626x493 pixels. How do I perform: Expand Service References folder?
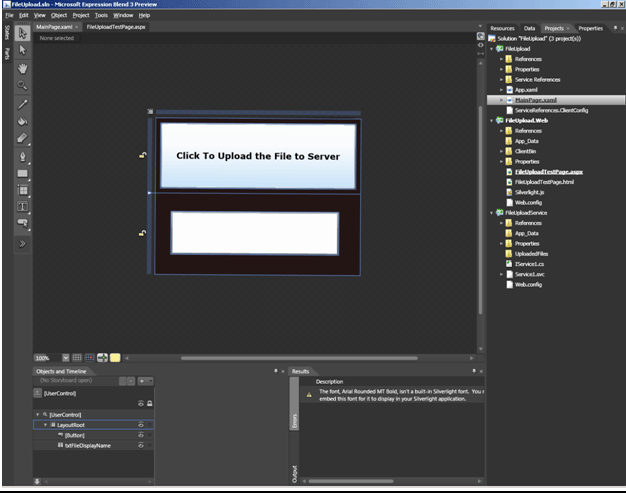501,79
